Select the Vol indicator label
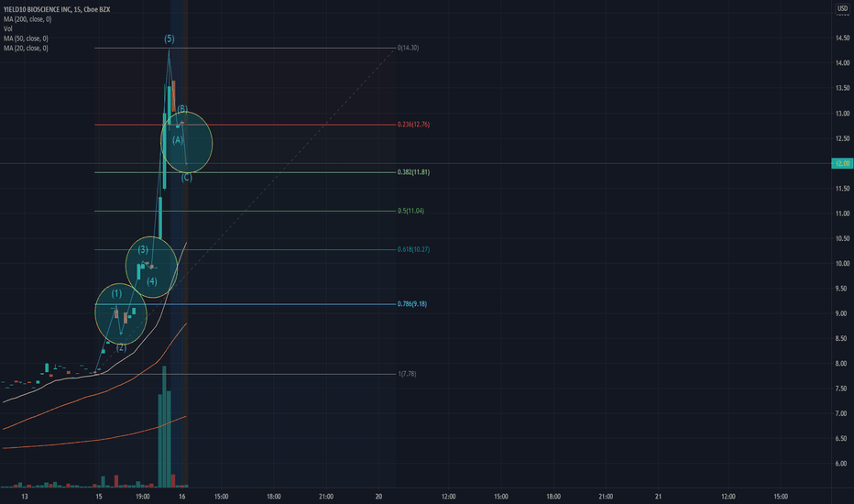 click(x=7, y=29)
